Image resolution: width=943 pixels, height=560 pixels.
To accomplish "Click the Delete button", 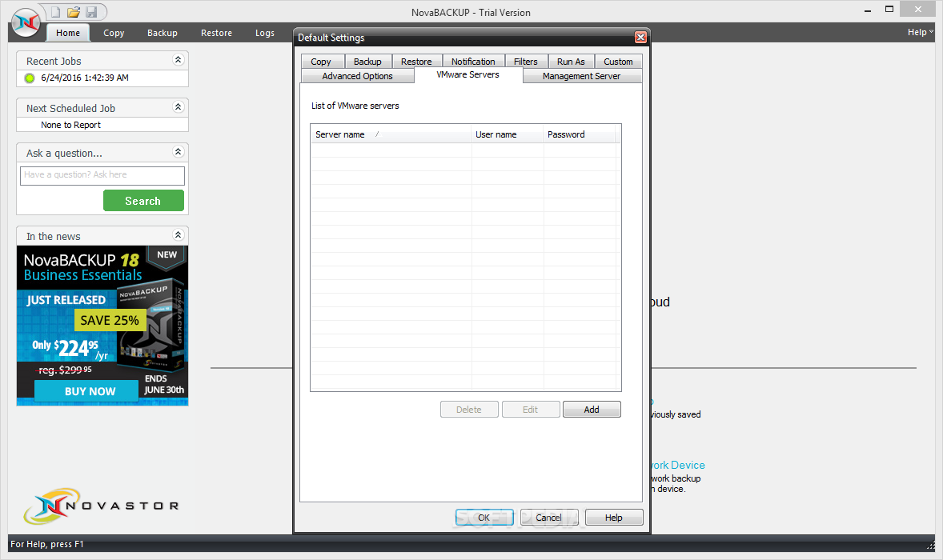I will 469,409.
